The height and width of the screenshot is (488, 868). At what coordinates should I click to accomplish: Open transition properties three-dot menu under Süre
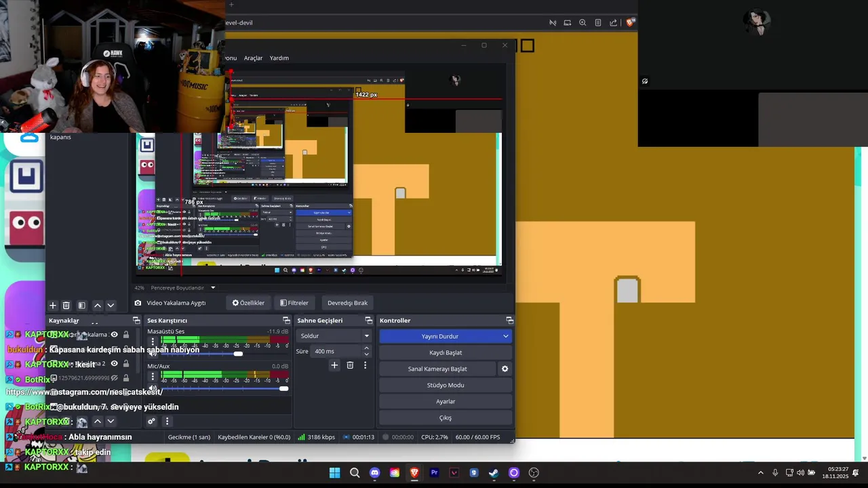(365, 365)
